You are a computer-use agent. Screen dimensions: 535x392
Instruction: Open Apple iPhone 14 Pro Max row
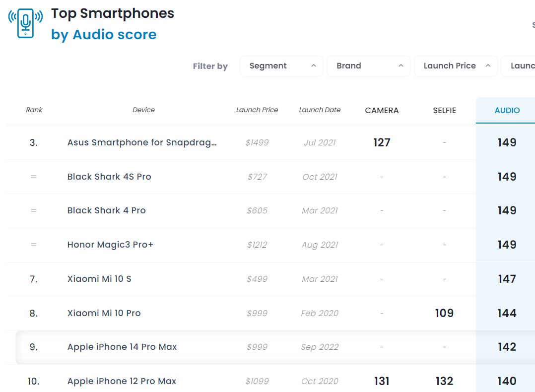click(x=122, y=347)
